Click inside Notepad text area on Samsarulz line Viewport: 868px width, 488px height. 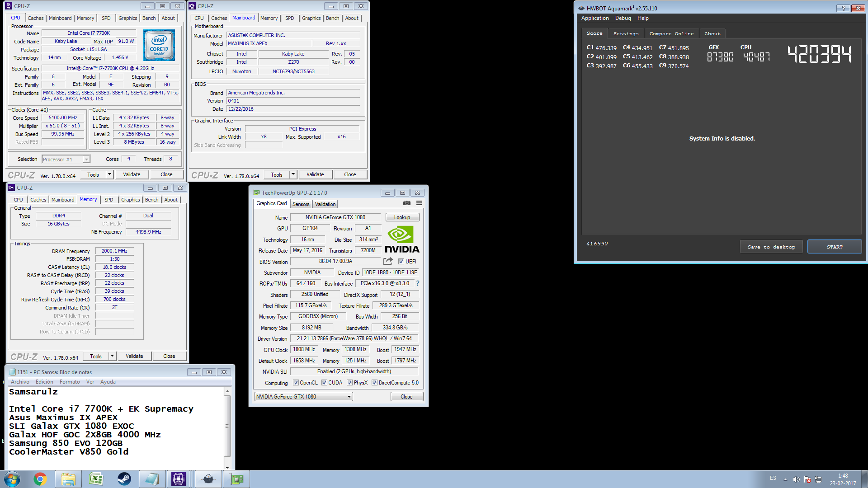[x=33, y=392]
